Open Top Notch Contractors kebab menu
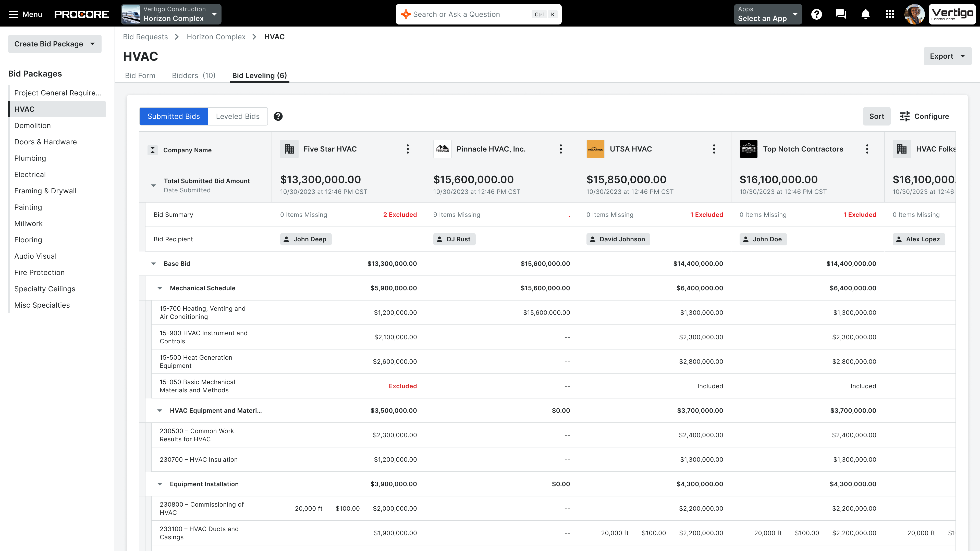This screenshot has height=551, width=980. click(x=867, y=149)
